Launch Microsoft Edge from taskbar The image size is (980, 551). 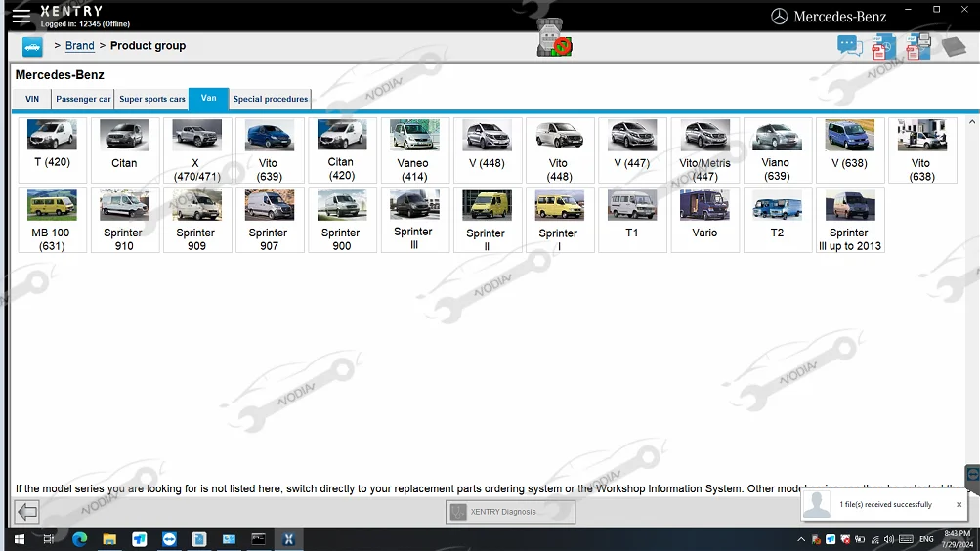pos(79,539)
